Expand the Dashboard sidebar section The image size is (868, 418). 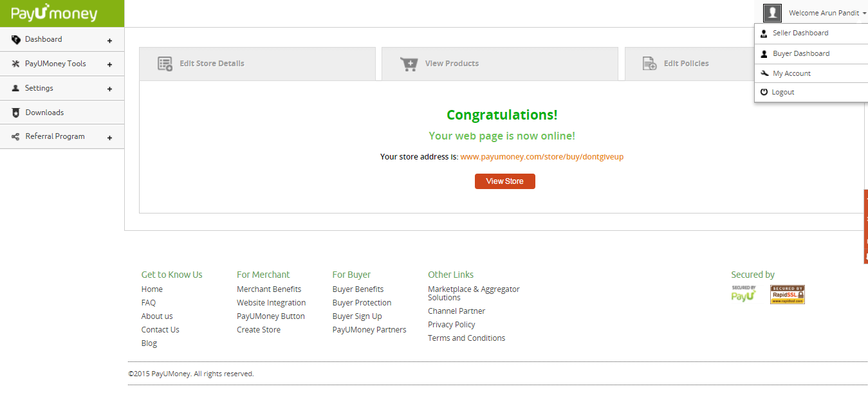point(109,41)
